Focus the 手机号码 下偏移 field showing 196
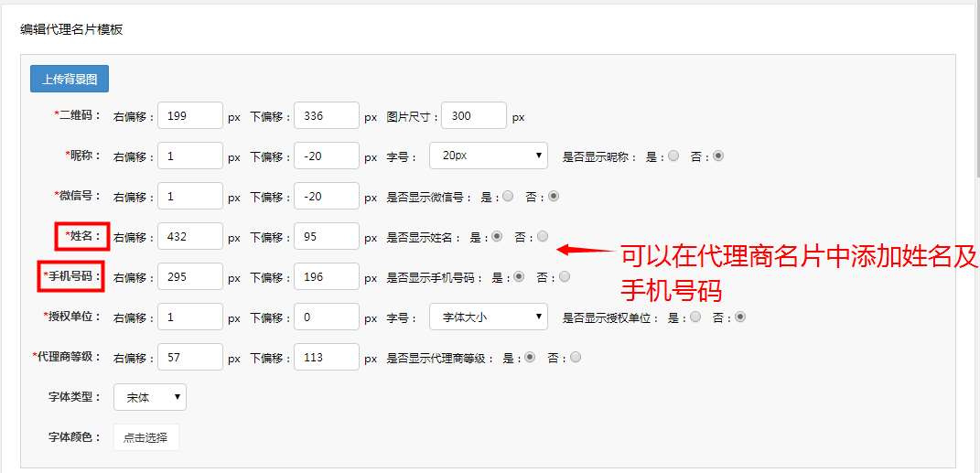 [x=327, y=276]
